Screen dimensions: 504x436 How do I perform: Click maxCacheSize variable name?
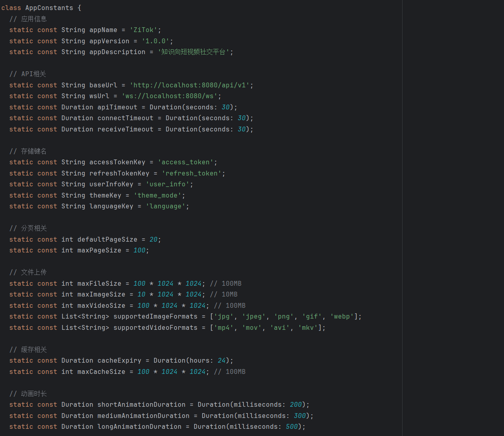[x=101, y=372]
